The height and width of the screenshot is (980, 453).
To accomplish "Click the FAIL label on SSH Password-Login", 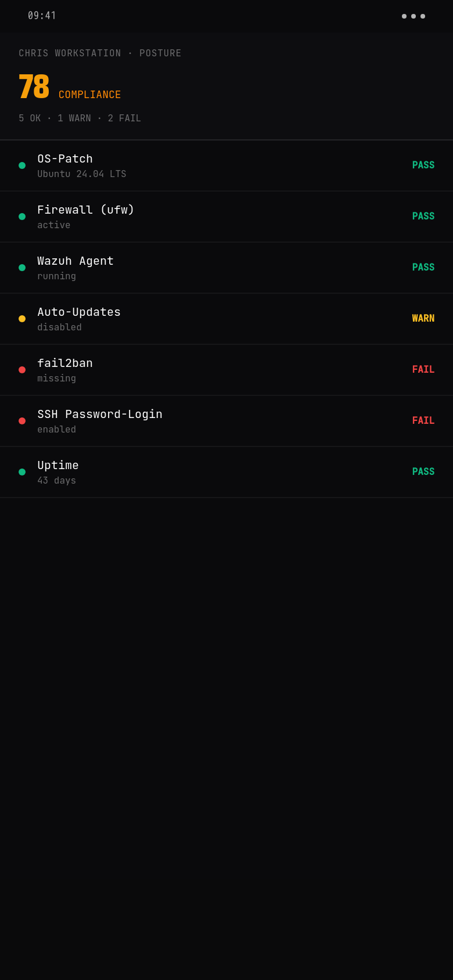I will [x=423, y=420].
